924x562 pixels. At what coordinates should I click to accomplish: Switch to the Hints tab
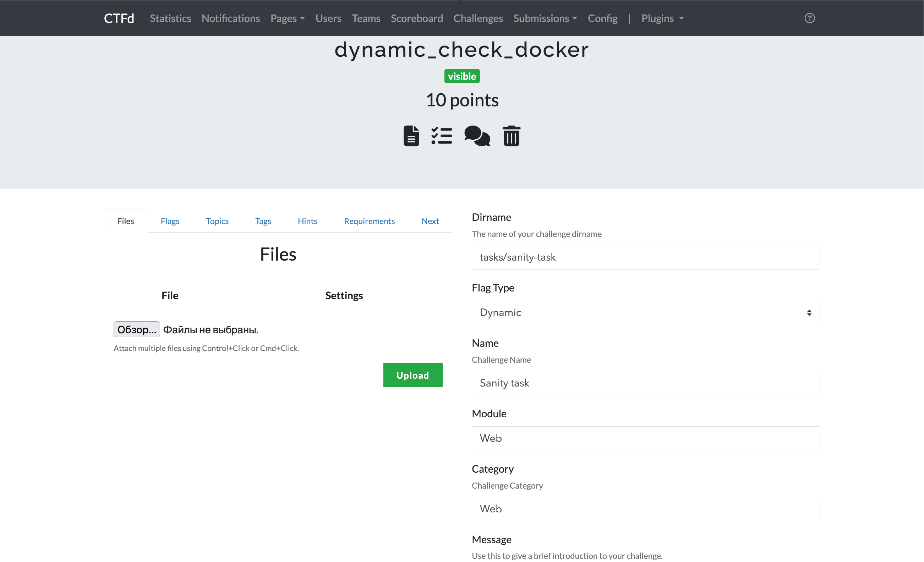click(x=307, y=221)
